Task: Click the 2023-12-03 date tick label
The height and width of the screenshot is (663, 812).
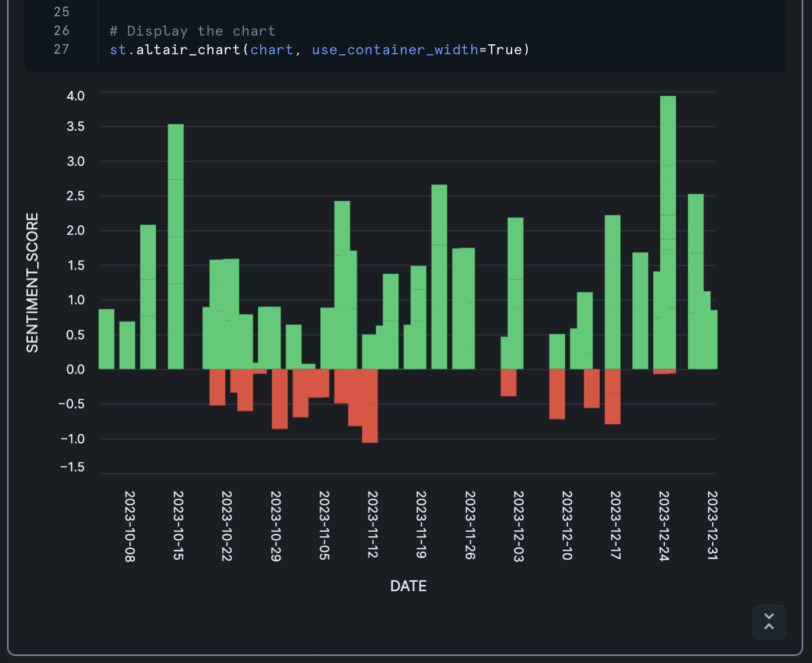Action: 518,526
